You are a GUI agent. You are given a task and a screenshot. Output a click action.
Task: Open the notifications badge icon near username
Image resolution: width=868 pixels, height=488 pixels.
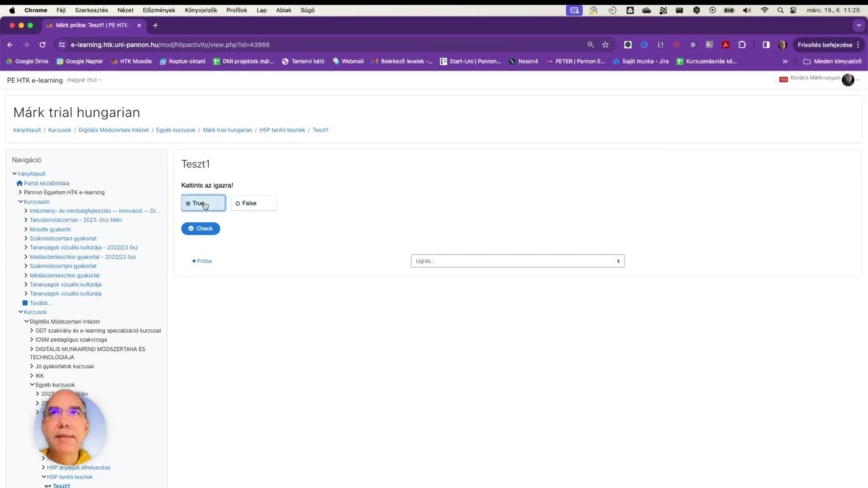783,79
